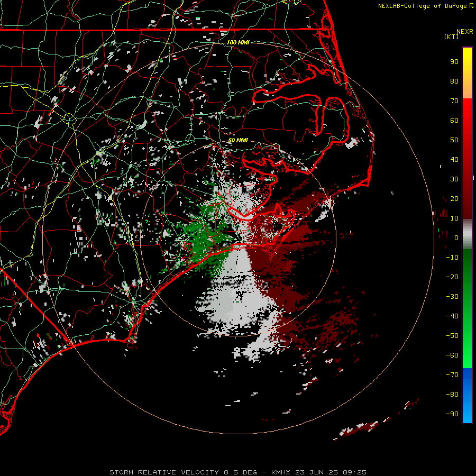Click the NEXR label at top right

pyautogui.click(x=465, y=32)
